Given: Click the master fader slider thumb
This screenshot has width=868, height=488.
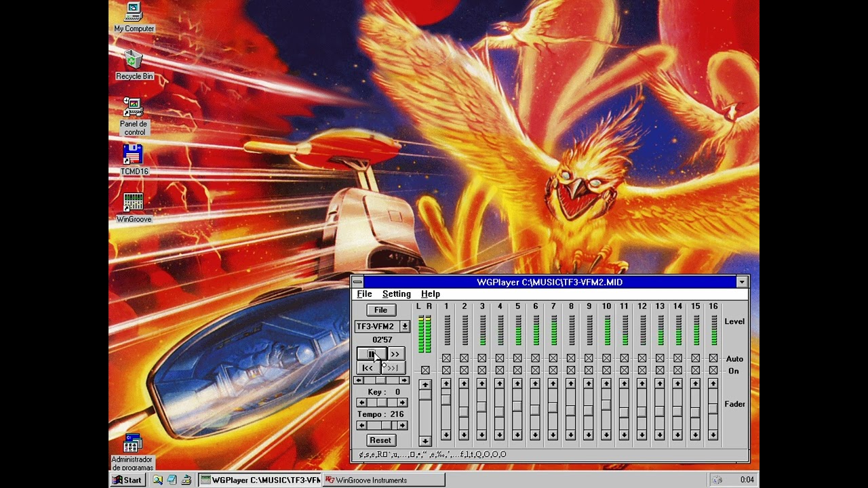Looking at the screenshot, I should click(x=425, y=394).
